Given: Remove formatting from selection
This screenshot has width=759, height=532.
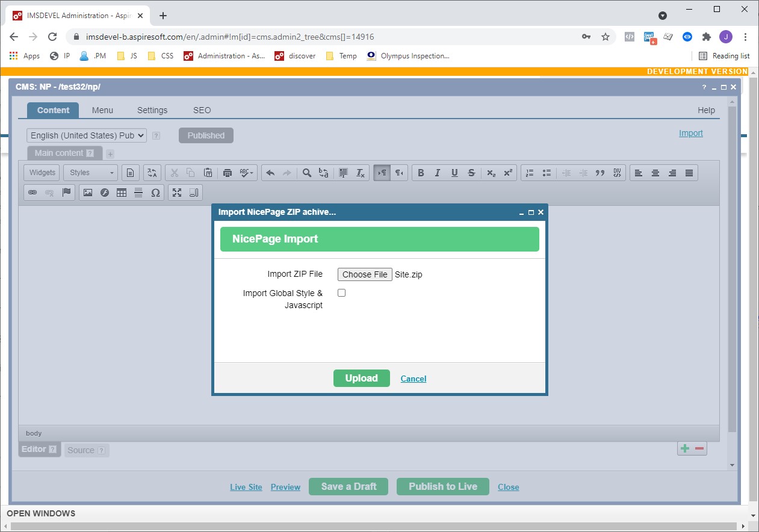Looking at the screenshot, I should coord(361,173).
